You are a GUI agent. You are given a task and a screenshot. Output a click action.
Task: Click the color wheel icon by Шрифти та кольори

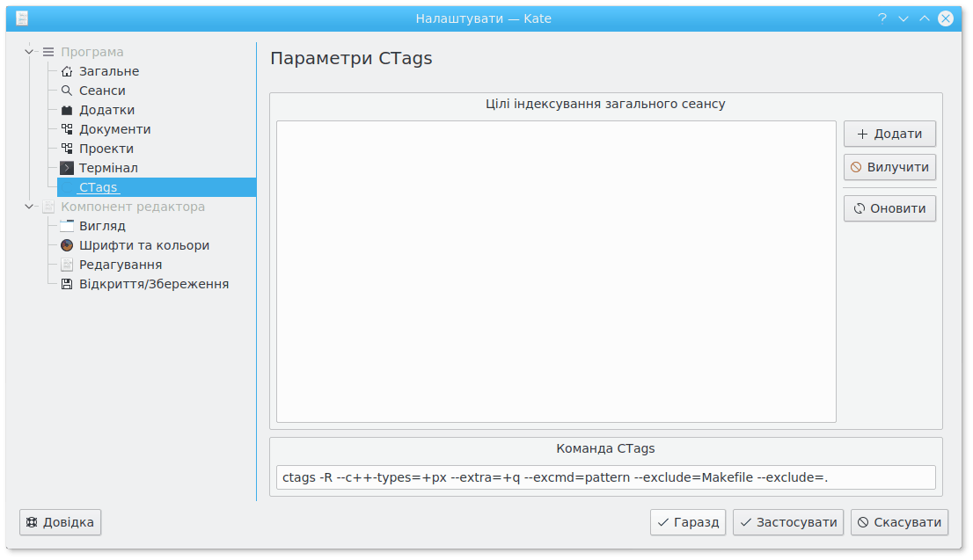pyautogui.click(x=67, y=245)
